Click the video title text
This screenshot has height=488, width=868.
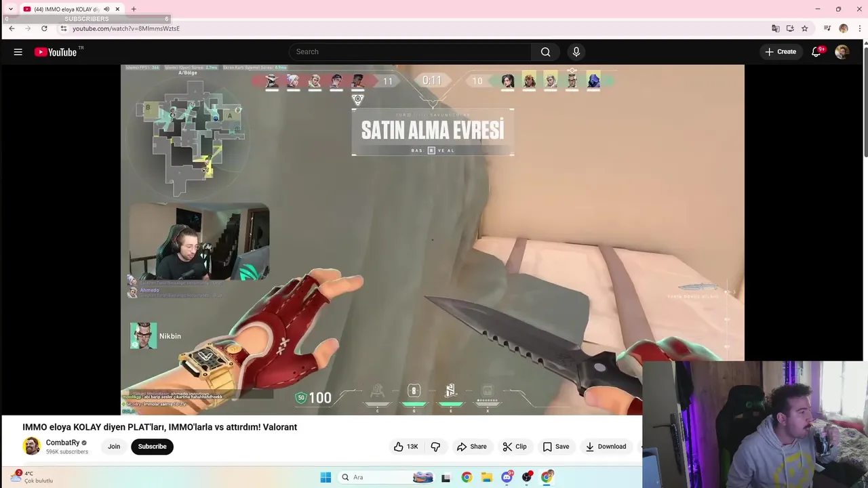coord(159,427)
